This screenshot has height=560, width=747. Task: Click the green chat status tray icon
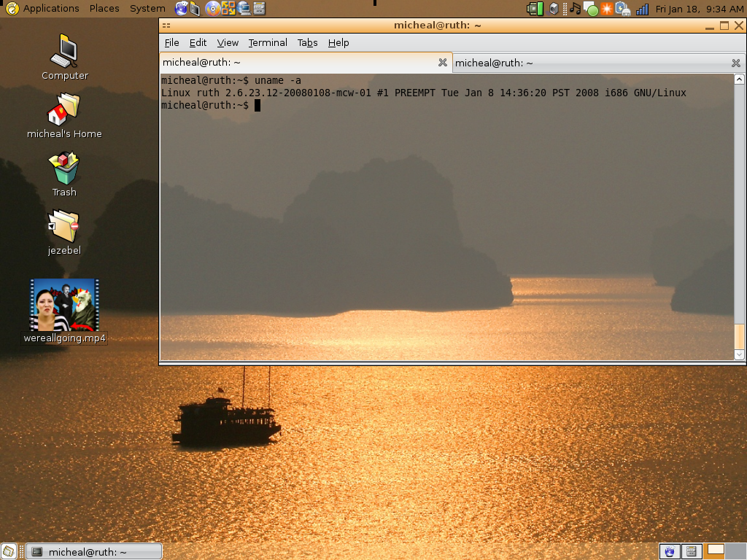(x=592, y=9)
